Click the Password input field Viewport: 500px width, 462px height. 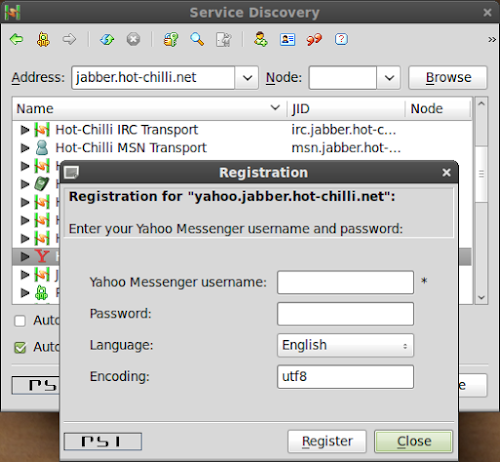(345, 314)
